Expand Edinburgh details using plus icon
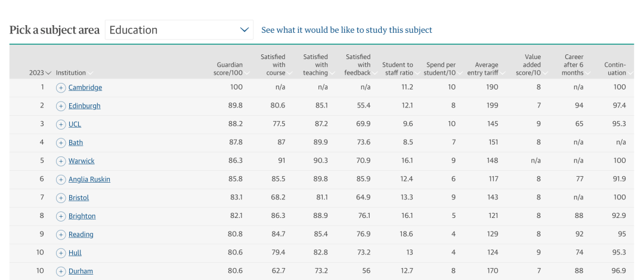644x280 pixels. pos(61,106)
